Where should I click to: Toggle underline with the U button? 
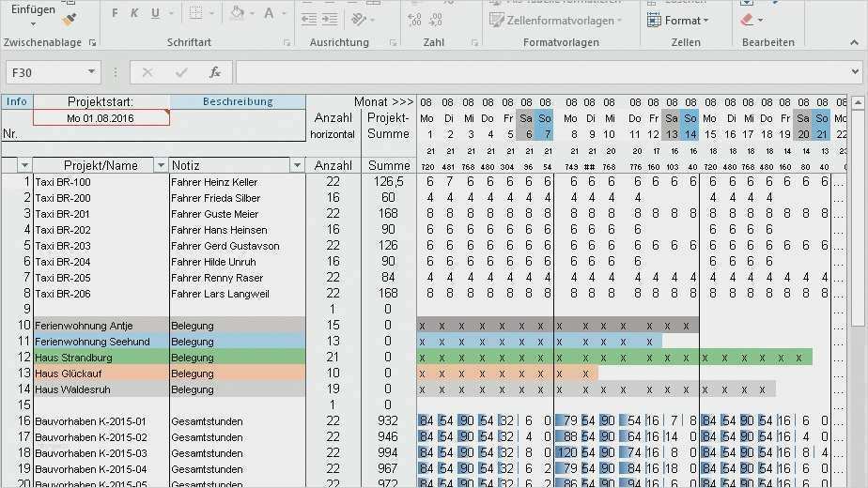click(x=156, y=13)
